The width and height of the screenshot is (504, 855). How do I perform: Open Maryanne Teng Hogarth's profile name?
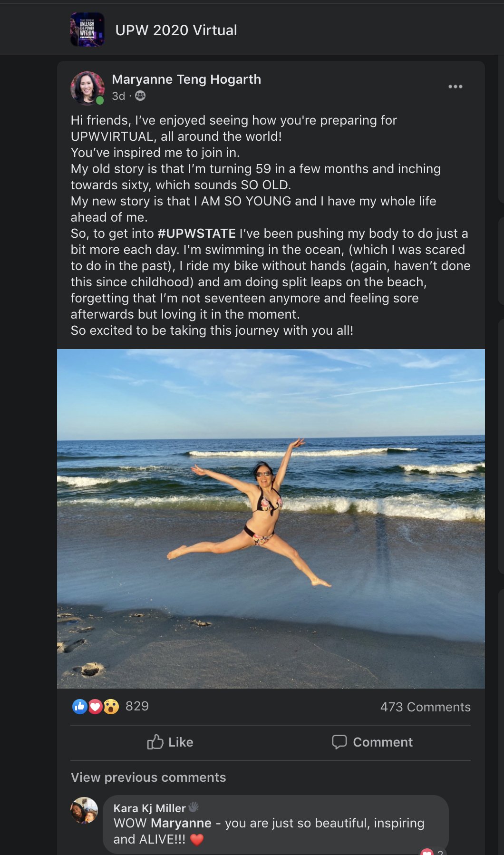coord(186,79)
